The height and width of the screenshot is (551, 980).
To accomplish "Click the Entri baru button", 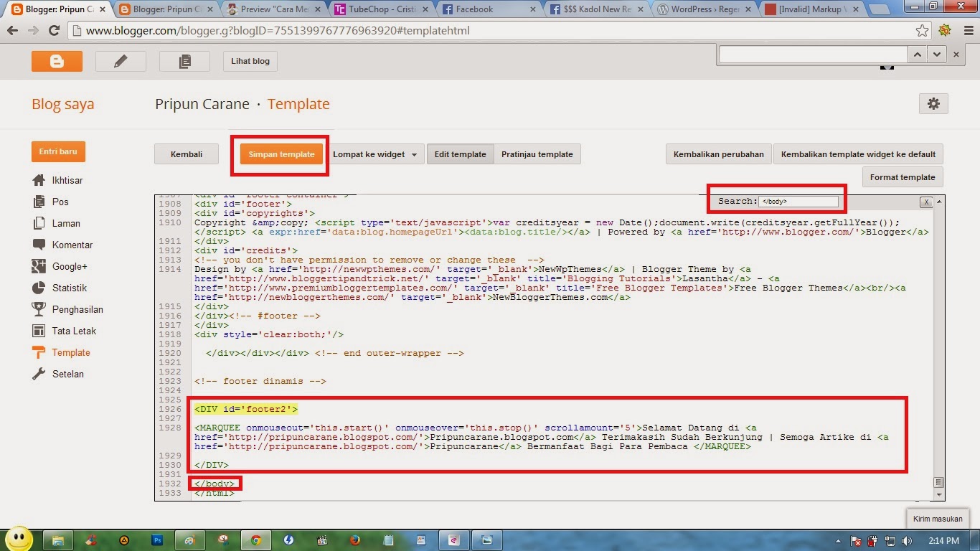I will pyautogui.click(x=58, y=151).
